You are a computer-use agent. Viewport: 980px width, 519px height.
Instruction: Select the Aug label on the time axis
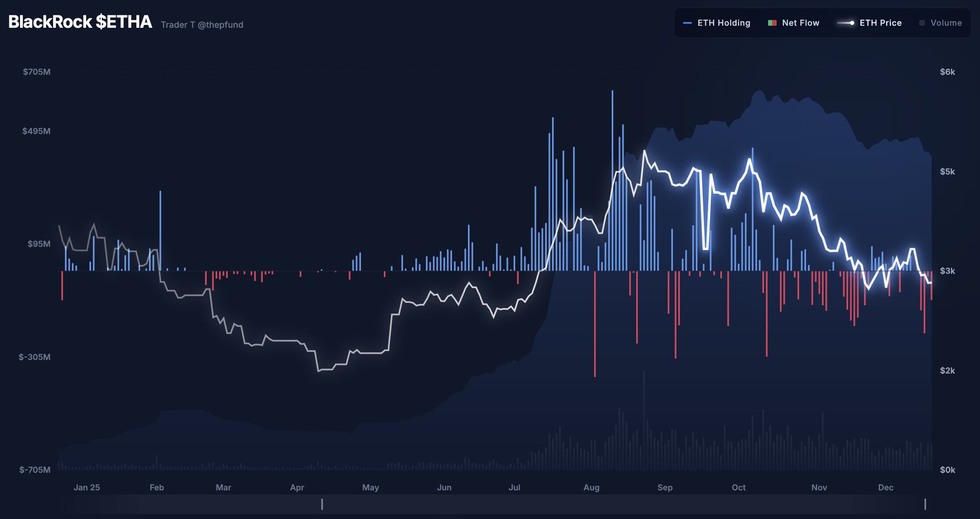[x=591, y=487]
